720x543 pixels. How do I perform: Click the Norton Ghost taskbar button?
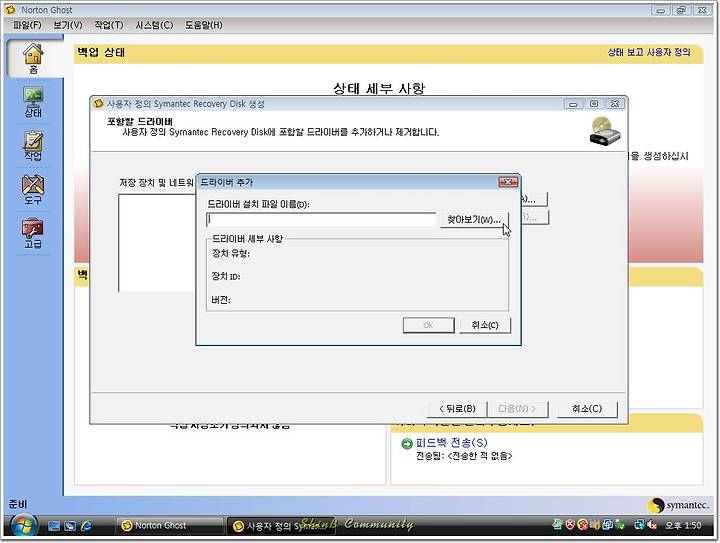point(168,526)
